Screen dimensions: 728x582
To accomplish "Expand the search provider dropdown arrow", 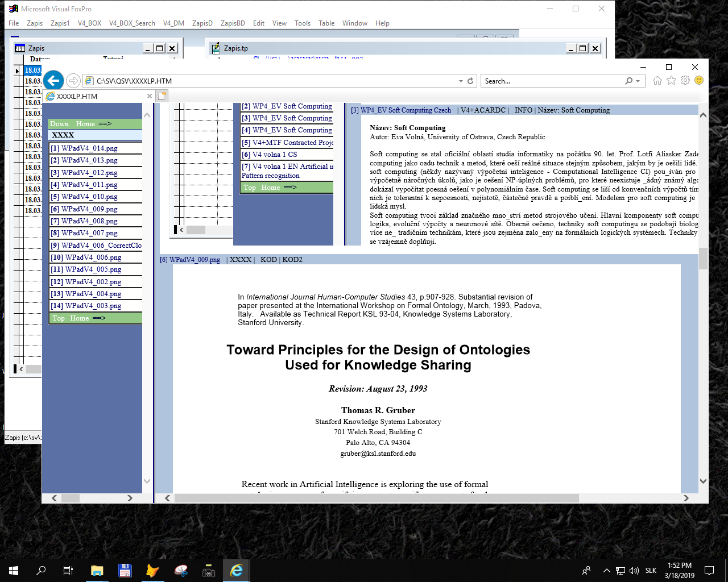I will pos(638,81).
